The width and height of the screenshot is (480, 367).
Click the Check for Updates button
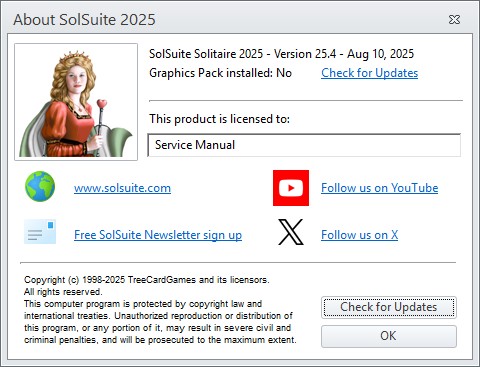tap(389, 307)
